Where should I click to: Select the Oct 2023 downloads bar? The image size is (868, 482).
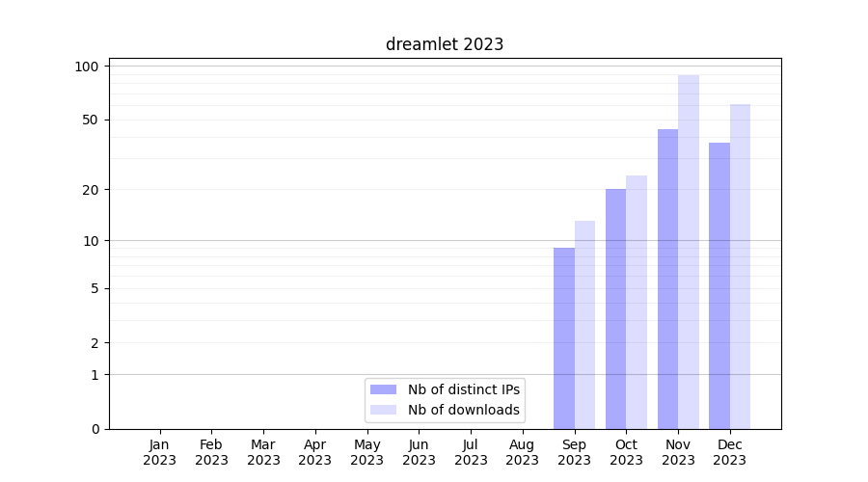tap(637, 302)
